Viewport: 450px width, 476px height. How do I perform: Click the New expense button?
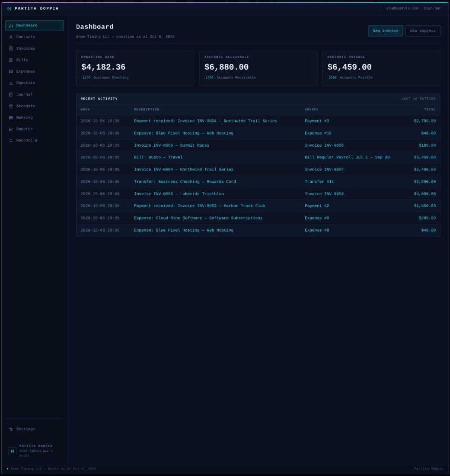point(423,31)
